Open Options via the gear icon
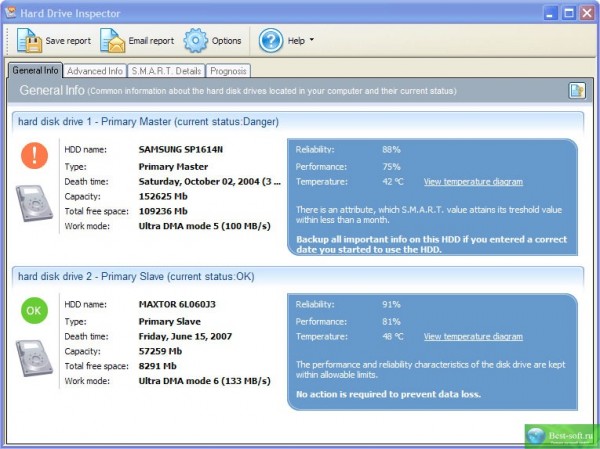 tap(196, 41)
